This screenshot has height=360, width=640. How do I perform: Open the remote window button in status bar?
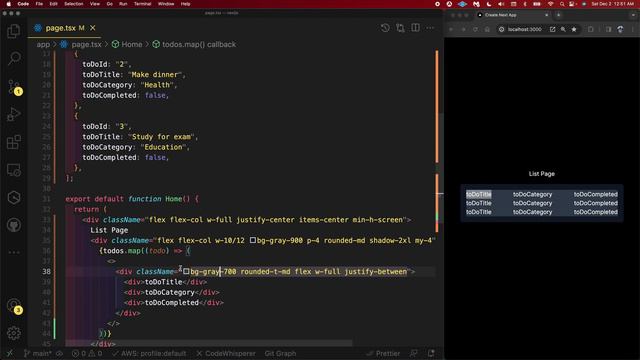tap(9, 353)
